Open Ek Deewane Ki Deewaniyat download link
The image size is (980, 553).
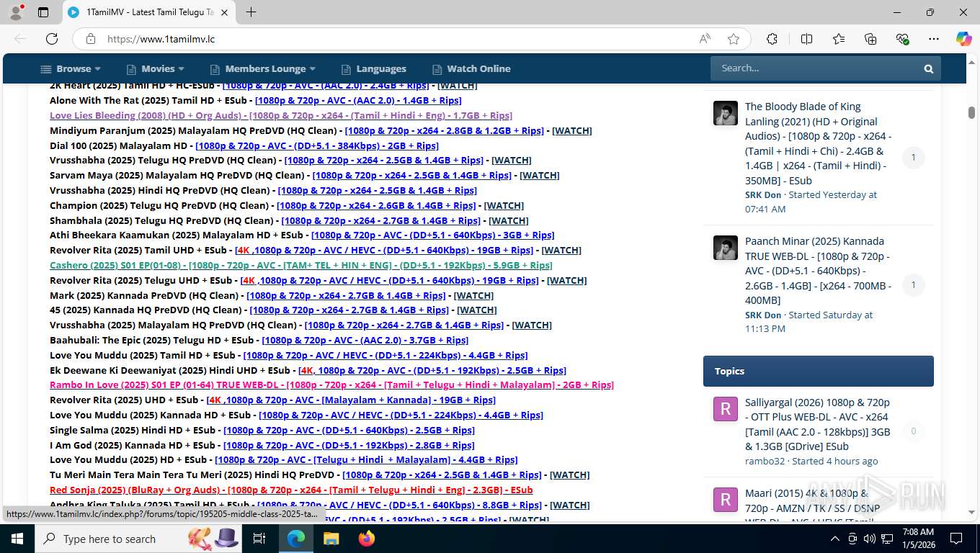pyautogui.click(x=432, y=370)
